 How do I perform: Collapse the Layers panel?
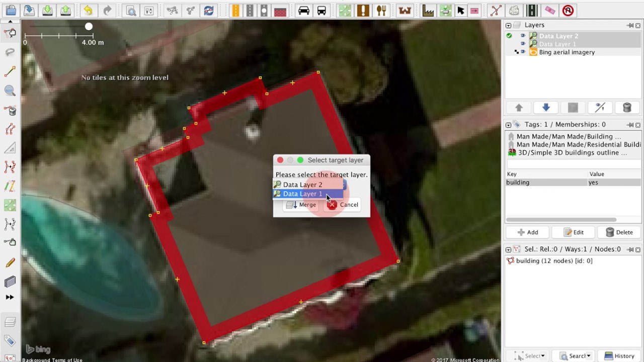[508, 25]
